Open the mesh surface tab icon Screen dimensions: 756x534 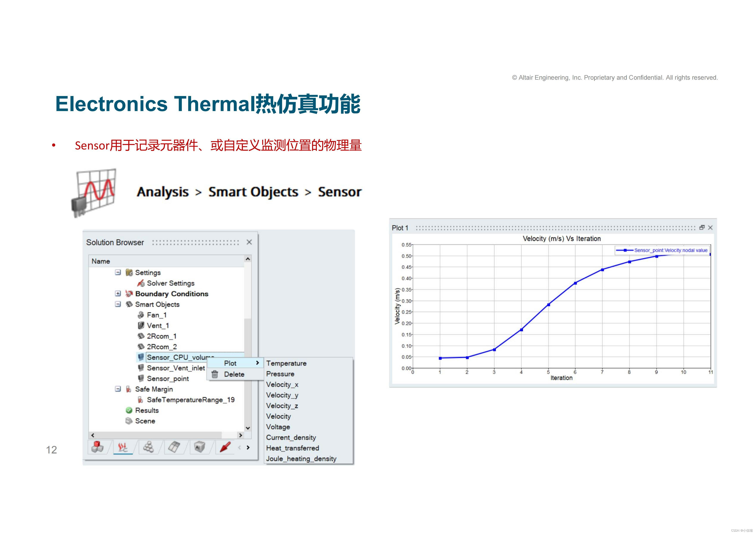[174, 447]
